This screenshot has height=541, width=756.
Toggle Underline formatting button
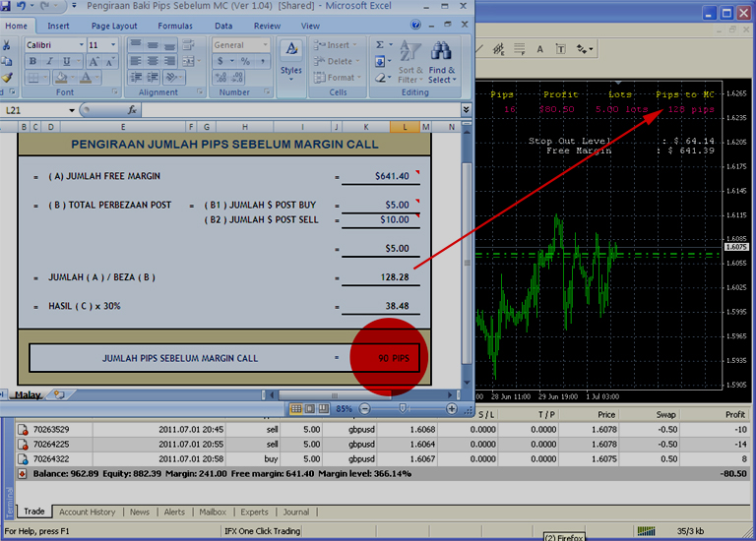click(x=67, y=61)
